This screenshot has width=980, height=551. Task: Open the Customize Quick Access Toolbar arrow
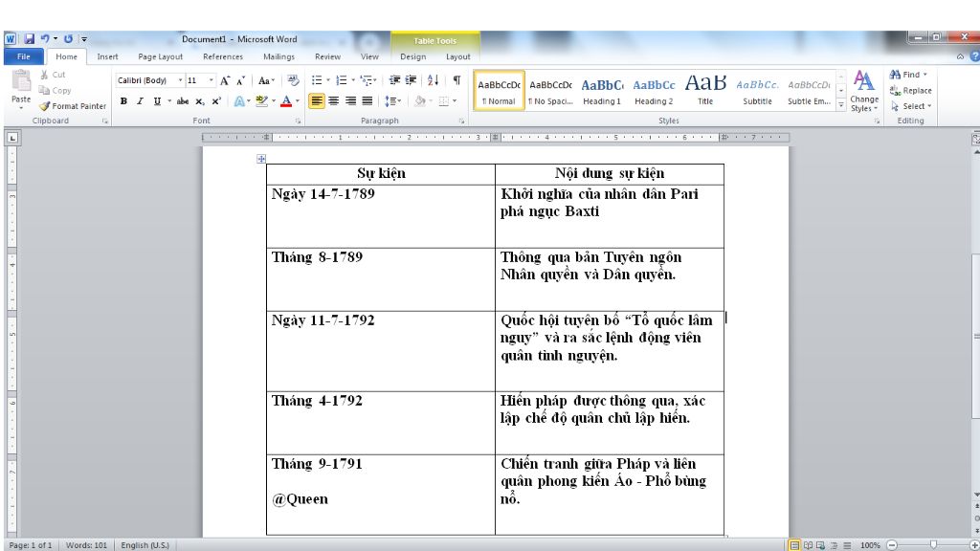pyautogui.click(x=84, y=38)
